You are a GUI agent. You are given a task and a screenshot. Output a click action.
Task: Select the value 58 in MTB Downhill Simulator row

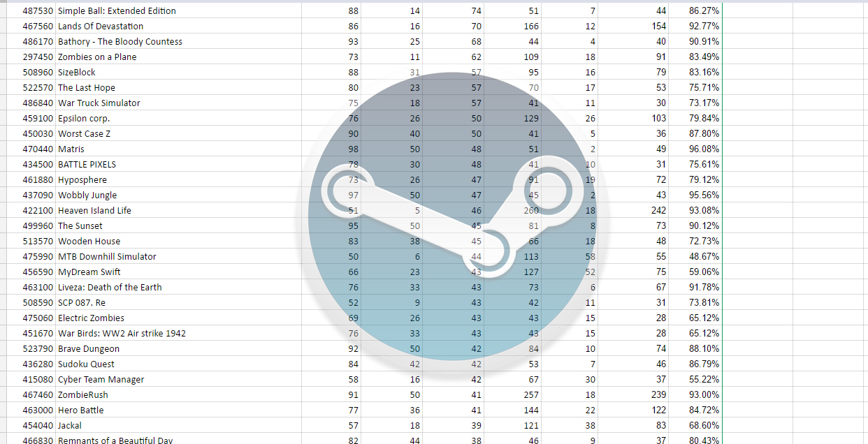571,257
